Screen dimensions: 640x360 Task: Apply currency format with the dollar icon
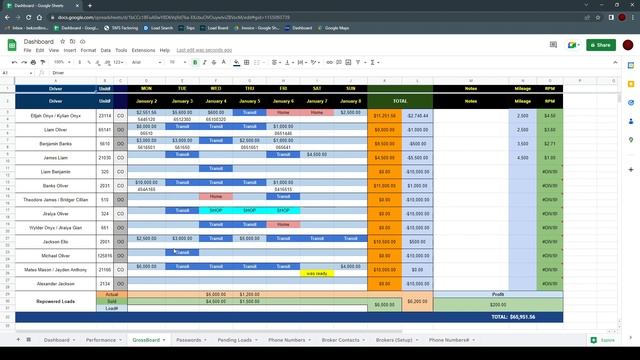pos(80,62)
